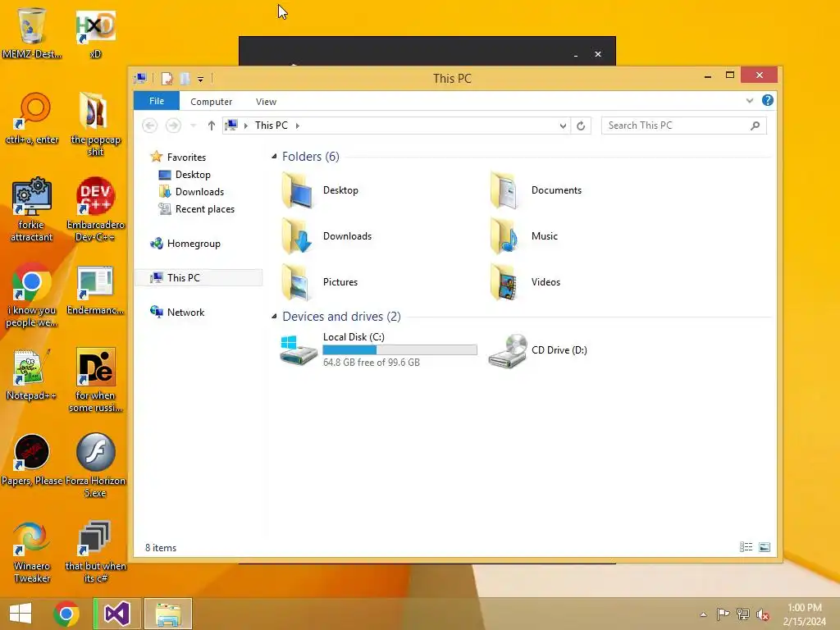Viewport: 840px width, 630px height.
Task: Click the search magnifier icon
Action: (755, 126)
